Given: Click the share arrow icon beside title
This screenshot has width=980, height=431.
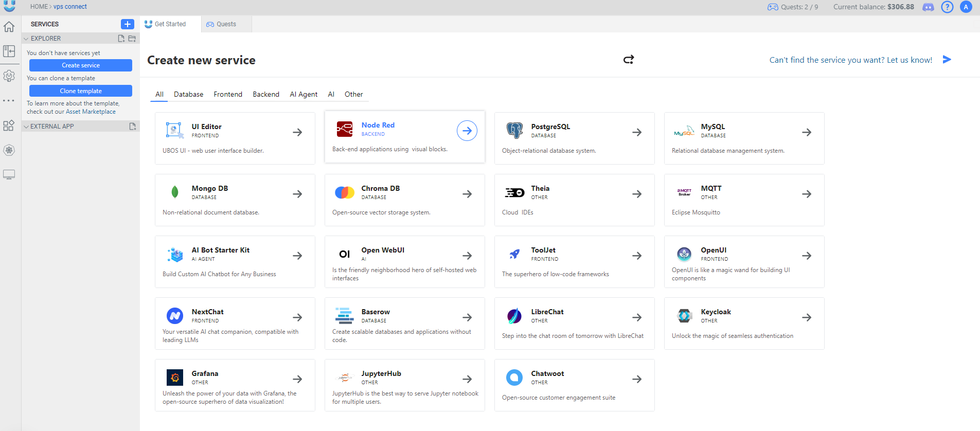Looking at the screenshot, I should coord(629,60).
